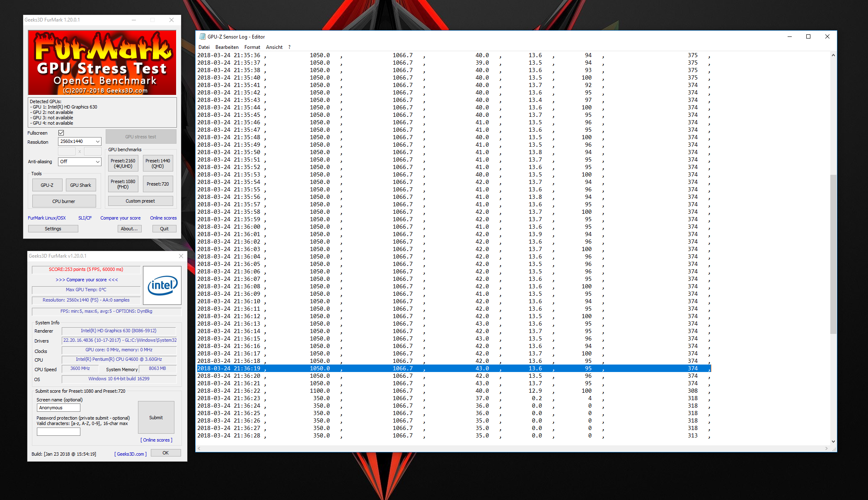Close the FurMark score results window
Screen dimensions: 868x500
(x=181, y=256)
